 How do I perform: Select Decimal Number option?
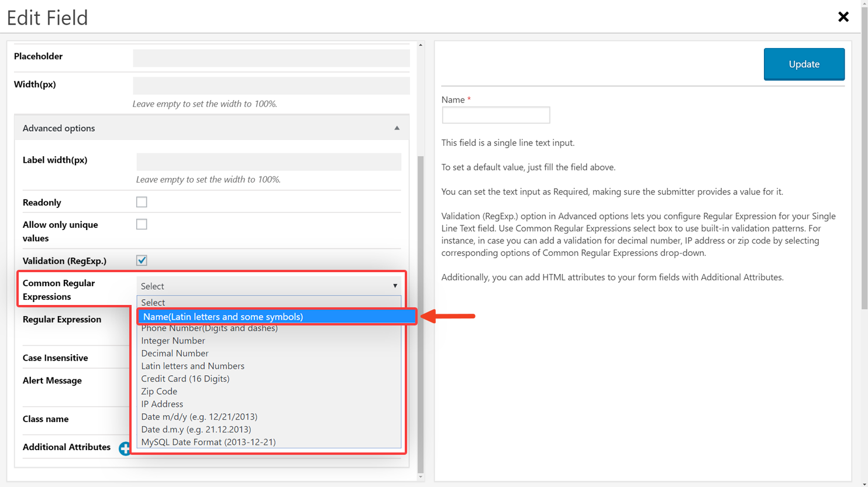tap(268, 353)
